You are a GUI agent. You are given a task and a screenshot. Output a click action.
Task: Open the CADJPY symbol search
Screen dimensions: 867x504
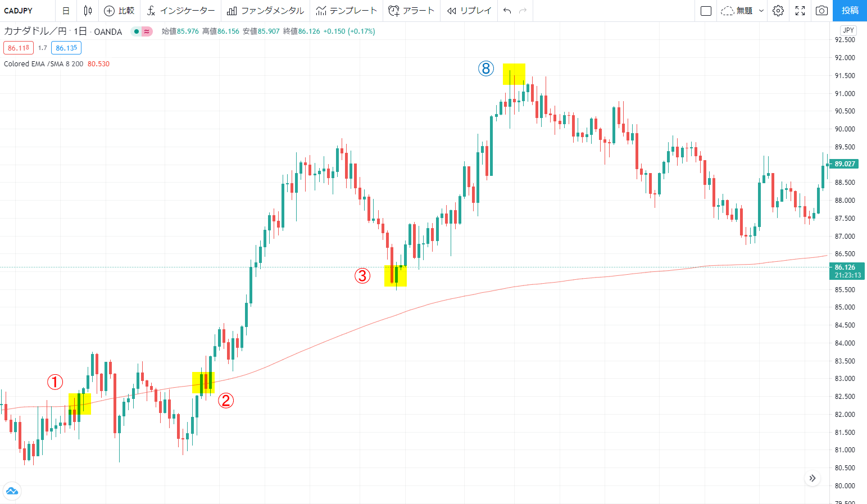pyautogui.click(x=19, y=11)
